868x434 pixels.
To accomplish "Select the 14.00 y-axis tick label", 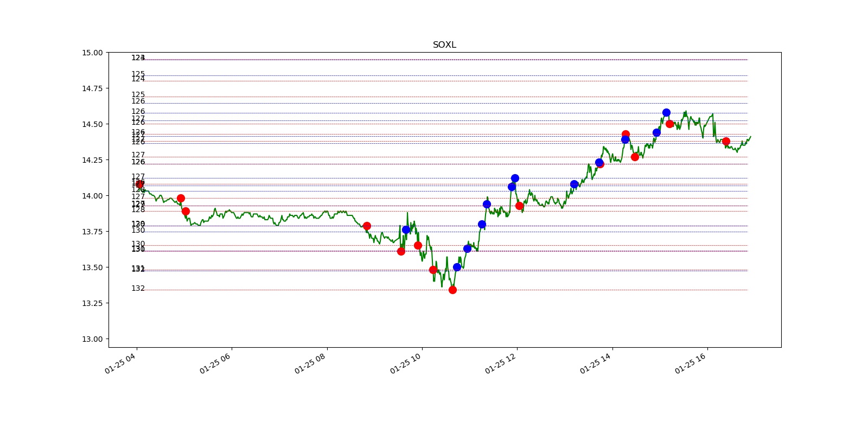I will point(92,196).
